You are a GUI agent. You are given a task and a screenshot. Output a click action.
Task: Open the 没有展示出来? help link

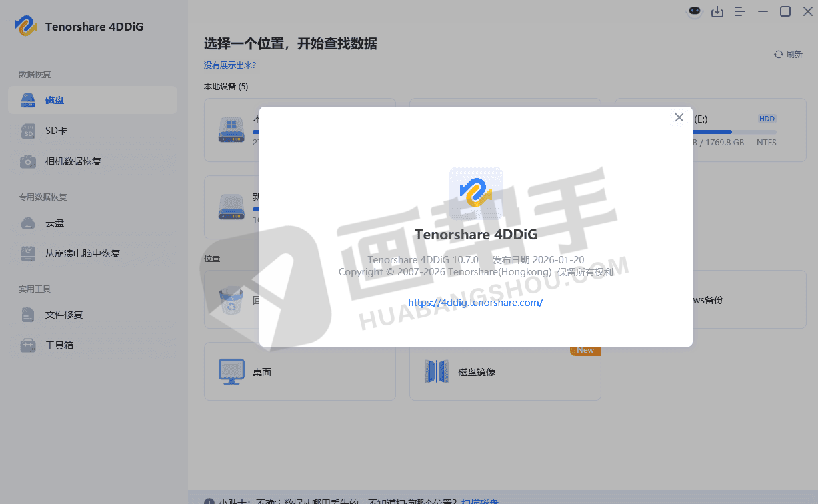point(231,65)
